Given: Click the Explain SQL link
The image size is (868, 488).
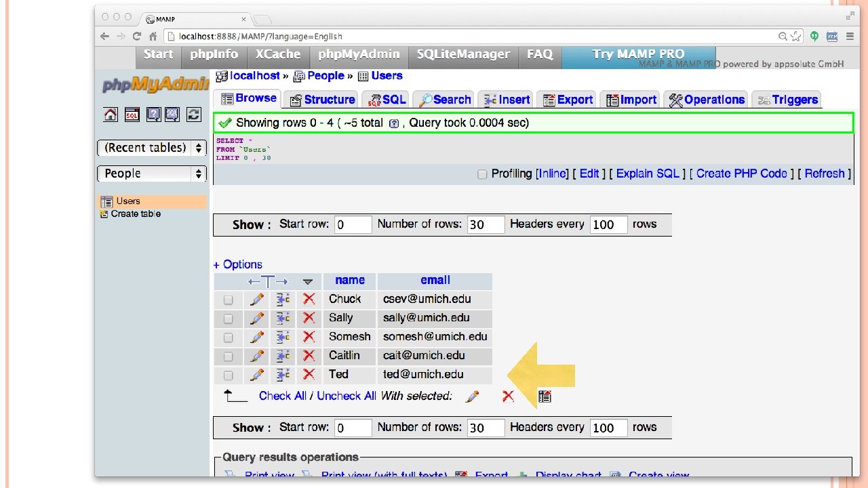Looking at the screenshot, I should pos(648,174).
